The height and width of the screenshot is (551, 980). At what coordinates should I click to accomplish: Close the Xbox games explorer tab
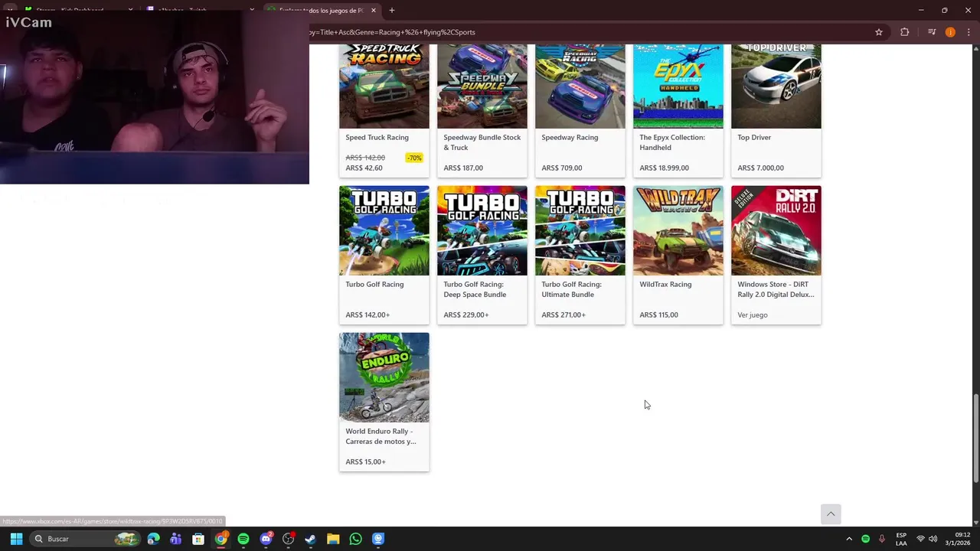(x=374, y=10)
